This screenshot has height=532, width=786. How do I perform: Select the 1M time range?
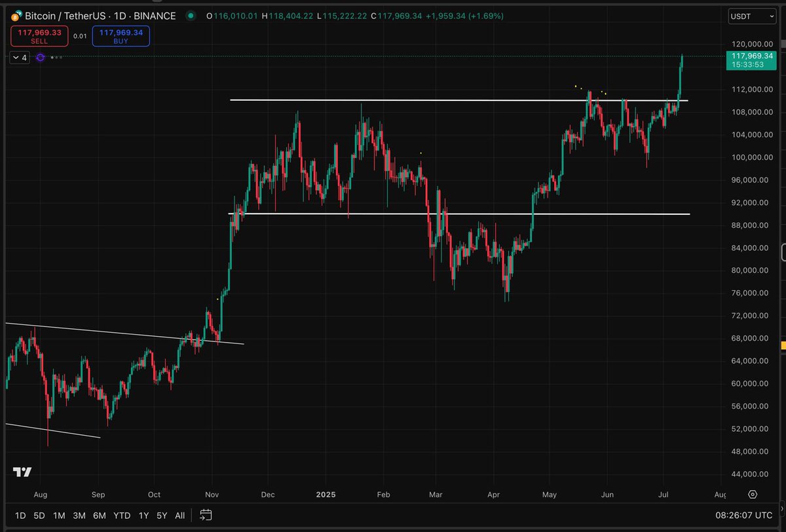(59, 516)
